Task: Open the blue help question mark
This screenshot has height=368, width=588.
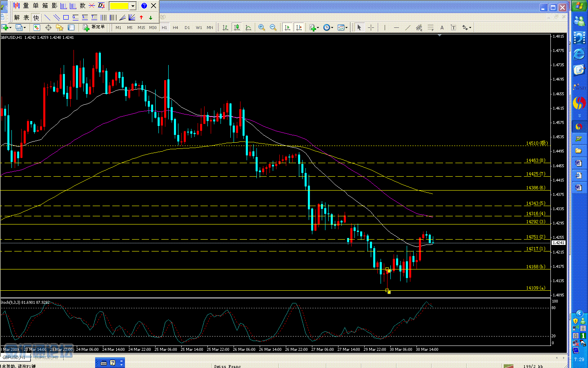Action: click(x=144, y=6)
